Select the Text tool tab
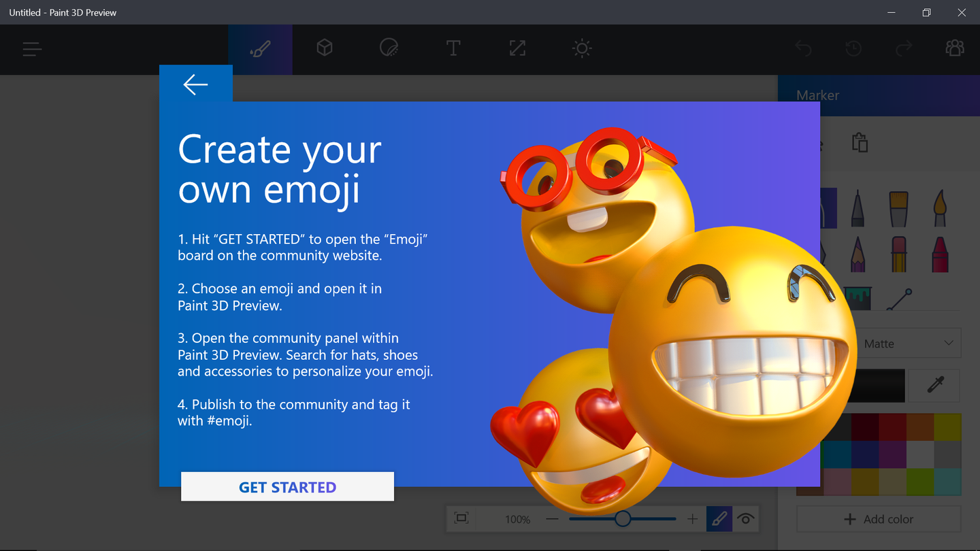The height and width of the screenshot is (551, 980). click(453, 48)
